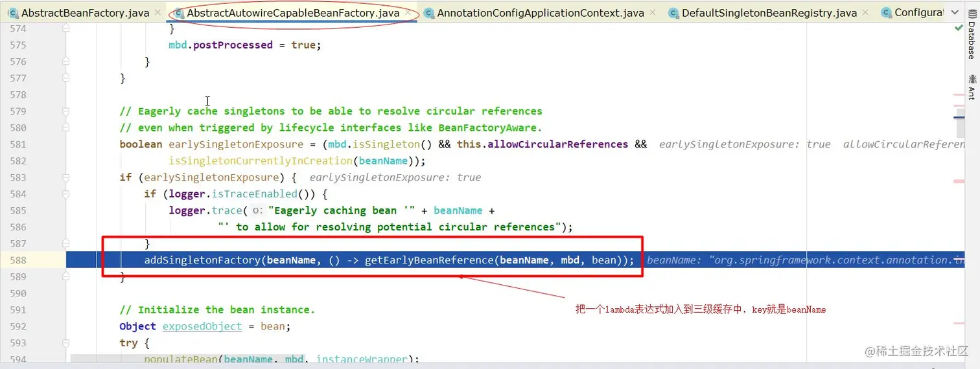980x369 pixels.
Task: Click line number 592 in the gutter
Action: (x=18, y=326)
